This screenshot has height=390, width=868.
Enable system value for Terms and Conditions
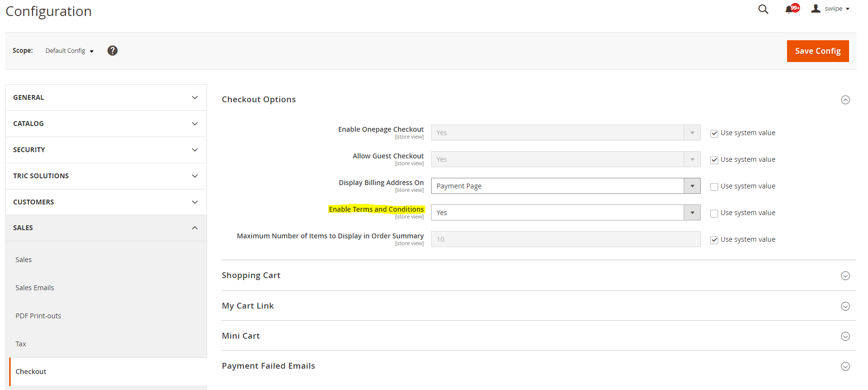click(714, 213)
